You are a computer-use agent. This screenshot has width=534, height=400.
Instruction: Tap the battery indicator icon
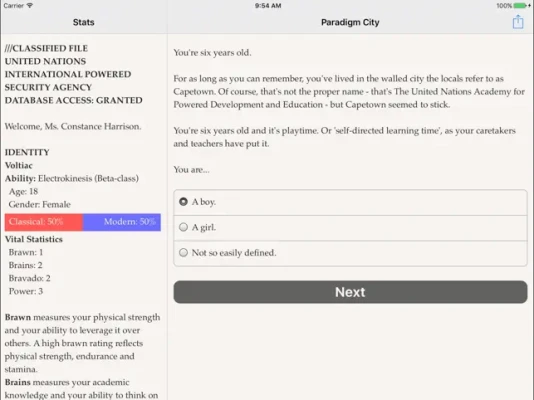(x=520, y=5)
